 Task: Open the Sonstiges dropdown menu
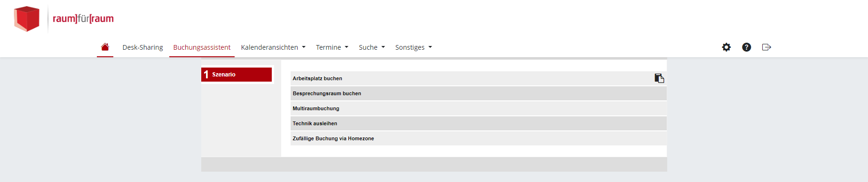[413, 47]
